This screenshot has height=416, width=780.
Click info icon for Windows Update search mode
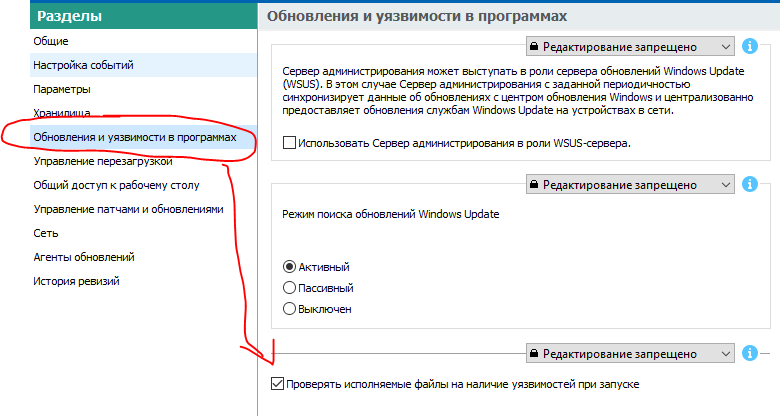point(750,184)
